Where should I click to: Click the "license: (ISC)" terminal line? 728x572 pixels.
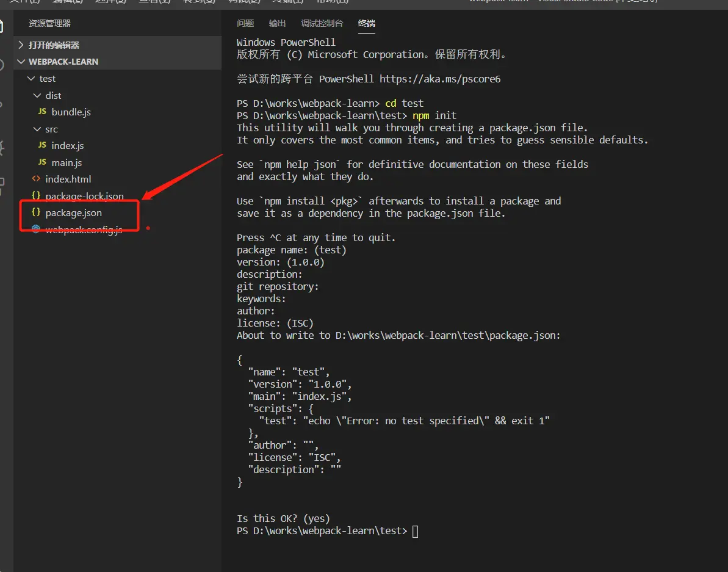tap(275, 323)
